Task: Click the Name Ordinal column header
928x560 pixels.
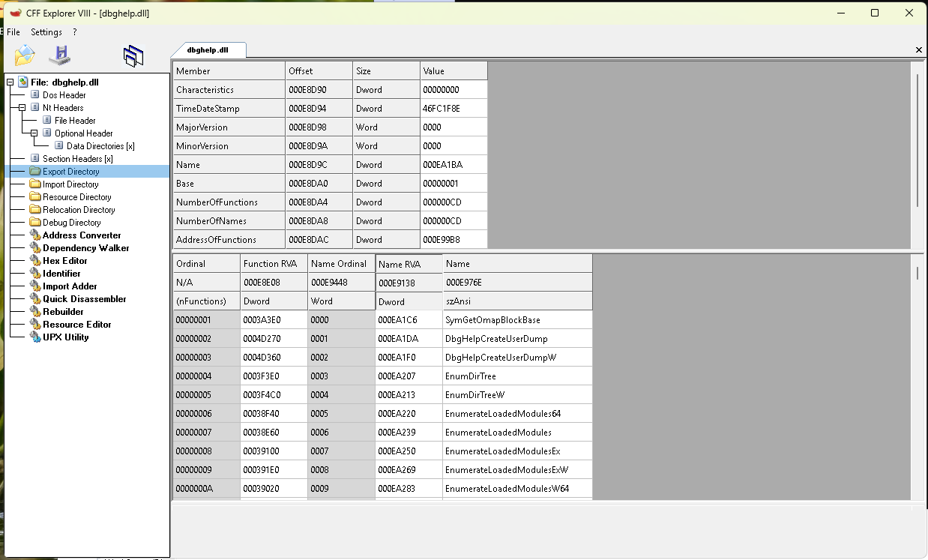Action: click(x=342, y=264)
